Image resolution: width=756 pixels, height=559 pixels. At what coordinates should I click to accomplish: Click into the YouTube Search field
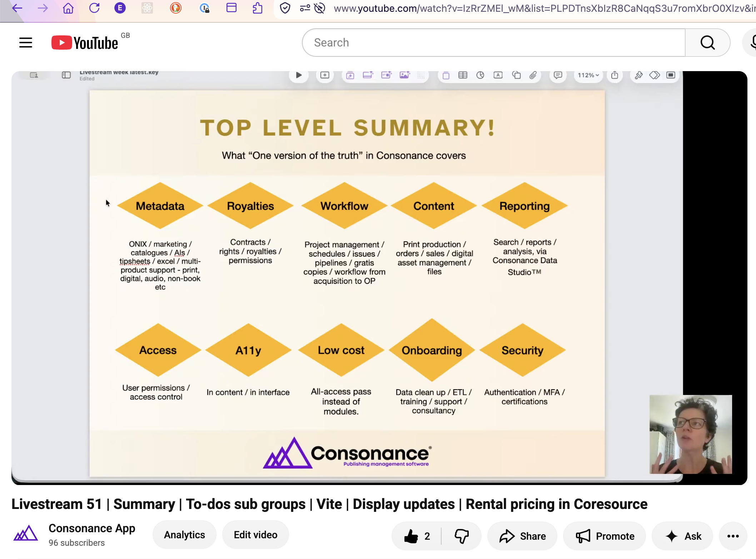click(x=494, y=43)
